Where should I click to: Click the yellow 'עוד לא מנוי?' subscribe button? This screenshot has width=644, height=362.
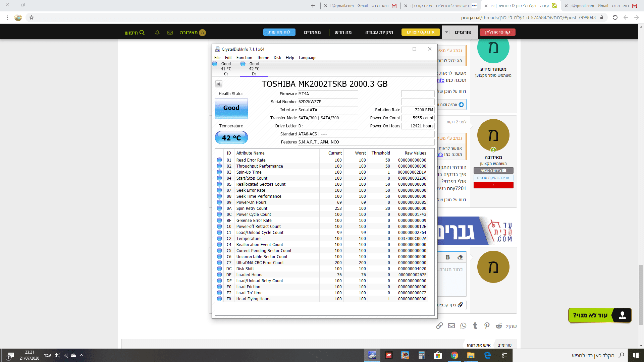(x=600, y=315)
